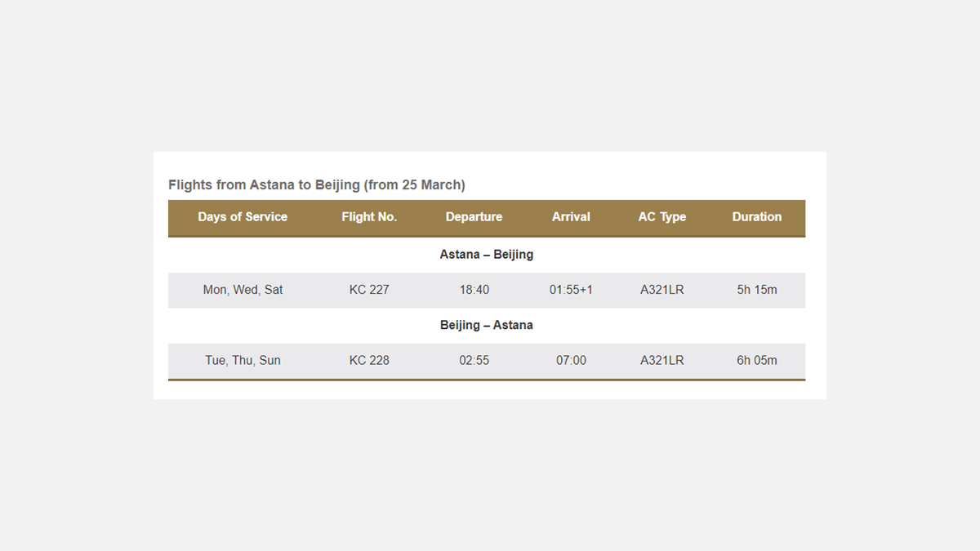980x551 pixels.
Task: Click the Flight No. column header
Action: (369, 217)
